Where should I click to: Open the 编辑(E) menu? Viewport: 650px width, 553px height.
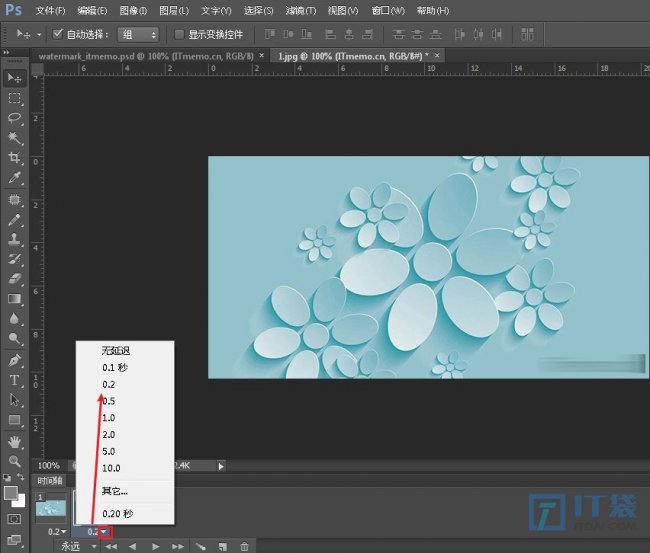point(92,10)
